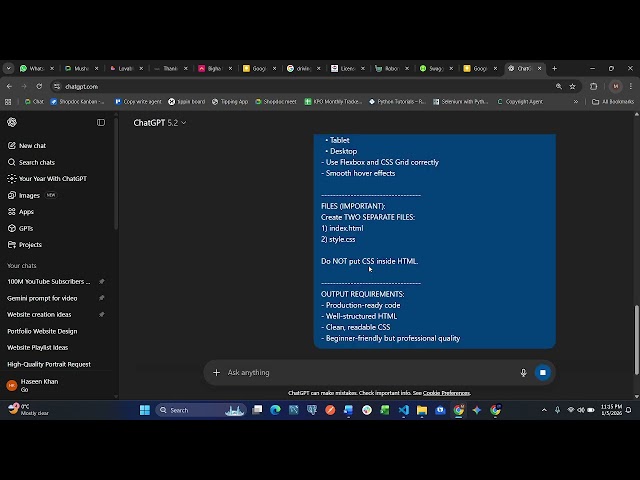
Task: Switch to the Swagger browser tab
Action: click(436, 69)
